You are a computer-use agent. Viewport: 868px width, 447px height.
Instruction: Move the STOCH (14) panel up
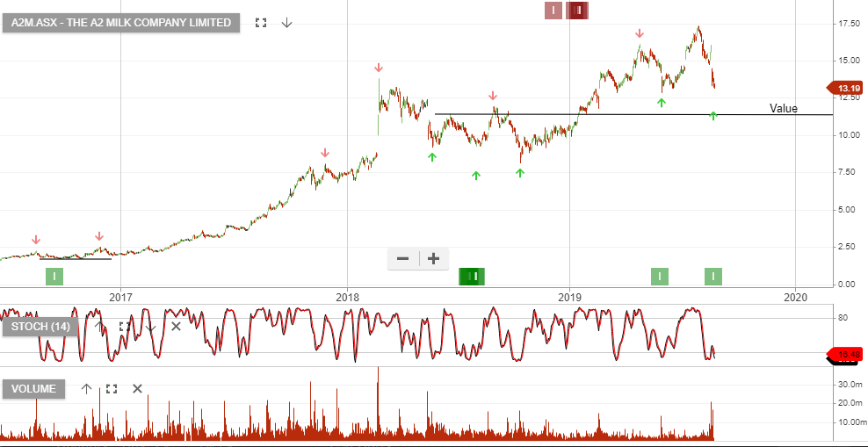[x=98, y=327]
